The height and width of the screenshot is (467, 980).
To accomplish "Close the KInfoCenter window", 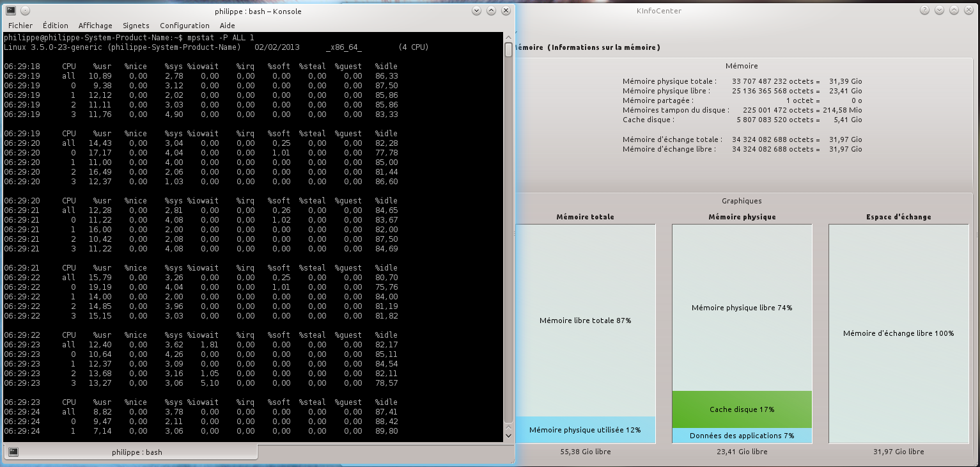I will tap(968, 11).
